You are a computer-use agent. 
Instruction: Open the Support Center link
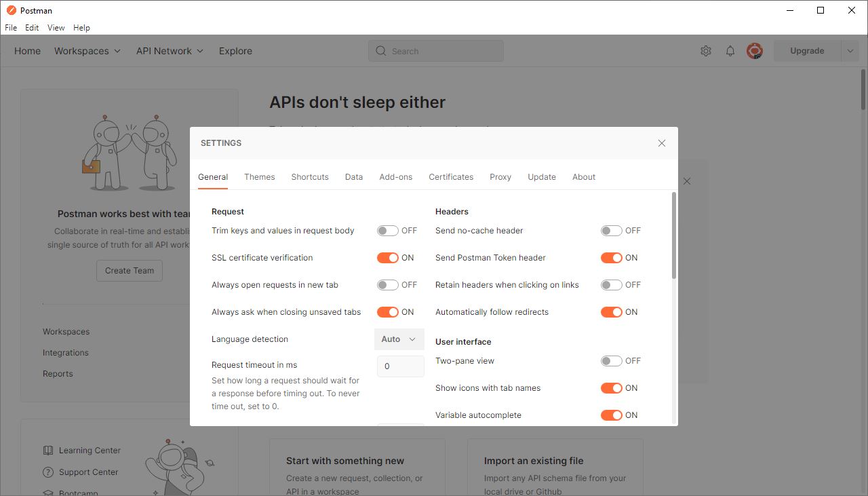89,472
